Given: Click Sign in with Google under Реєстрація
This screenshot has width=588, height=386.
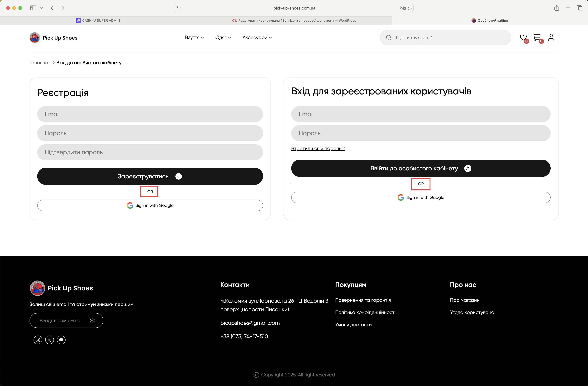Looking at the screenshot, I should [150, 205].
